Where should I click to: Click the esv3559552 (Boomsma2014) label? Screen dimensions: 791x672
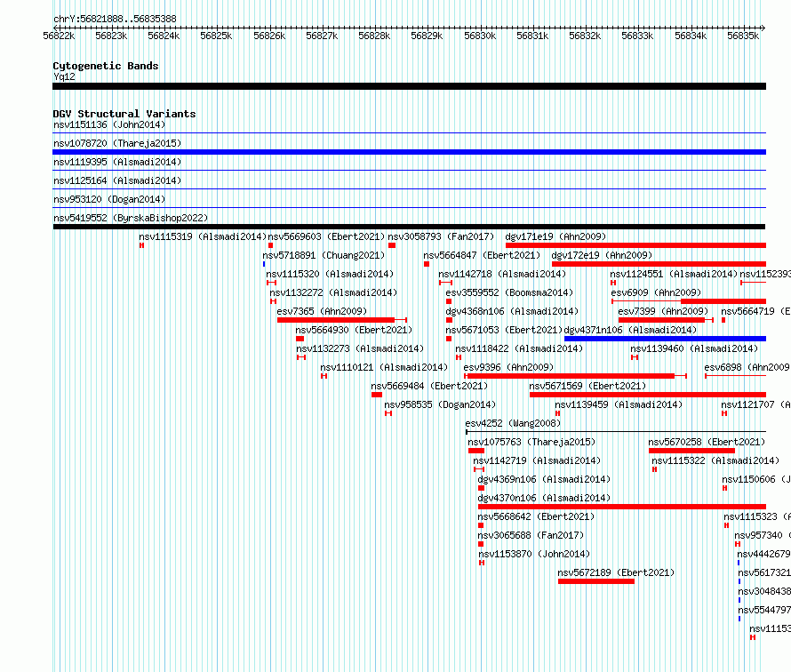509,292
